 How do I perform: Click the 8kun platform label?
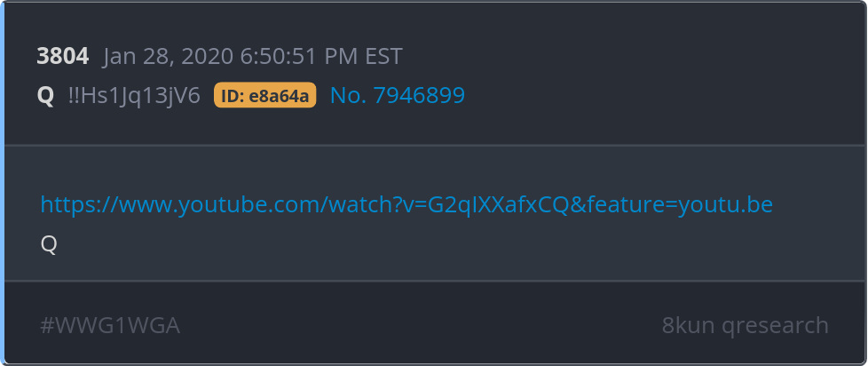point(688,325)
